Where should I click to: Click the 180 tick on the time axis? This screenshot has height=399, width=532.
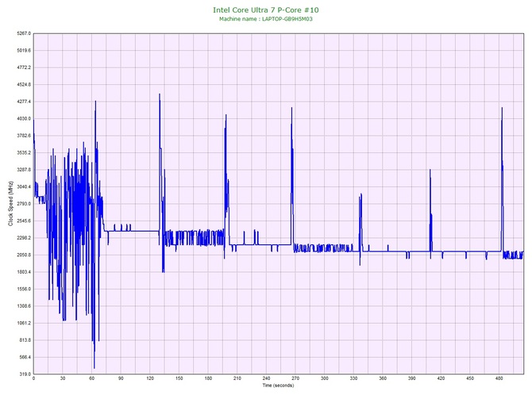pyautogui.click(x=208, y=378)
